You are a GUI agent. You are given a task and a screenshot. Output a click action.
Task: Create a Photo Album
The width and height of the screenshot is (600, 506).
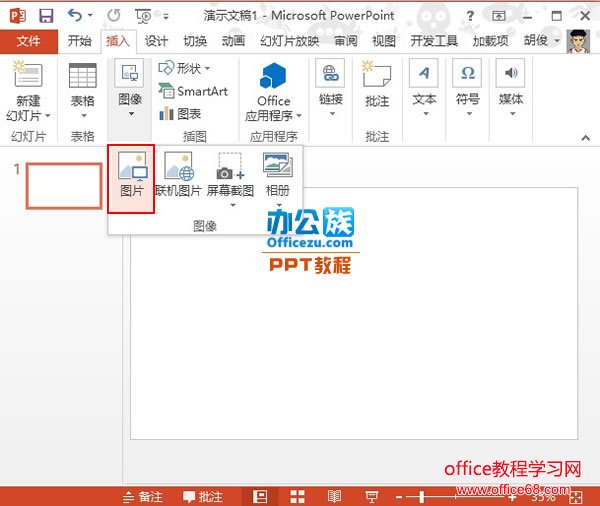[278, 175]
